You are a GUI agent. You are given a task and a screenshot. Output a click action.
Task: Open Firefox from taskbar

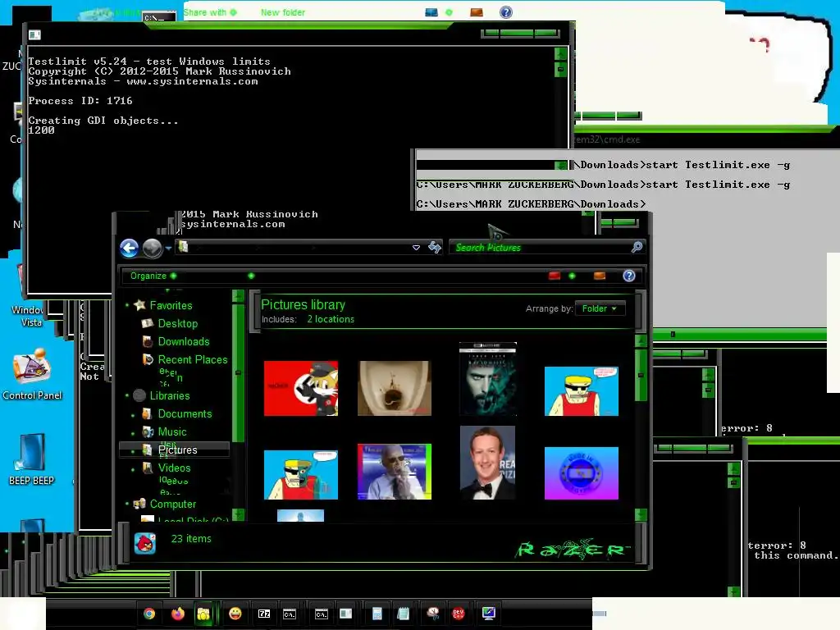[178, 614]
